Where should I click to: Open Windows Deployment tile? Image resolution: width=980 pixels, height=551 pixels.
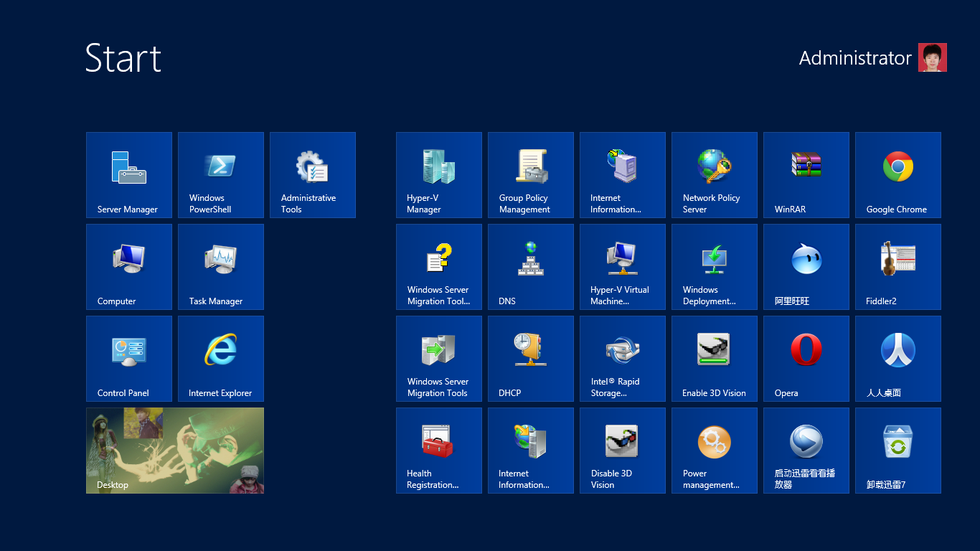[x=715, y=267]
